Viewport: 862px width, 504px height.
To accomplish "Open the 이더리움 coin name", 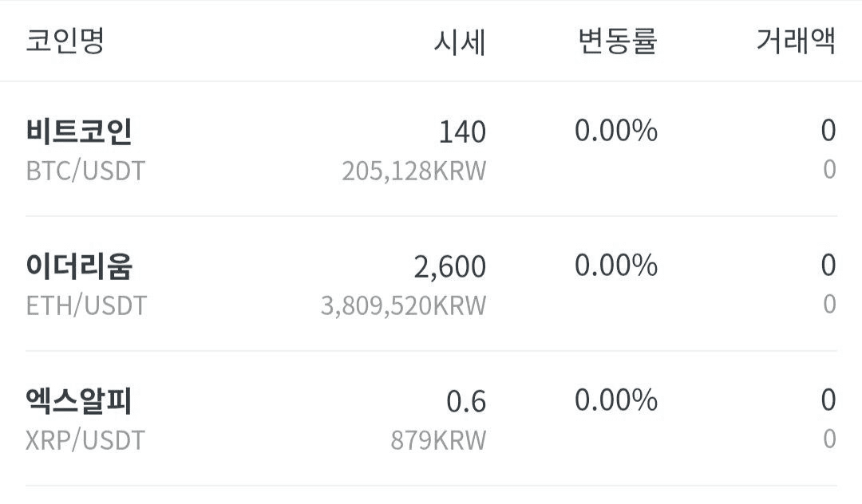I will (79, 266).
